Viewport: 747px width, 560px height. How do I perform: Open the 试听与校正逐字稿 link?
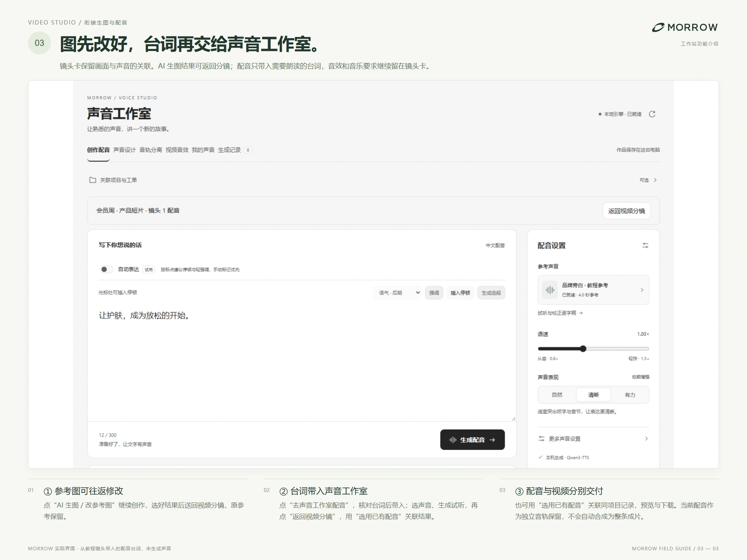click(x=560, y=313)
